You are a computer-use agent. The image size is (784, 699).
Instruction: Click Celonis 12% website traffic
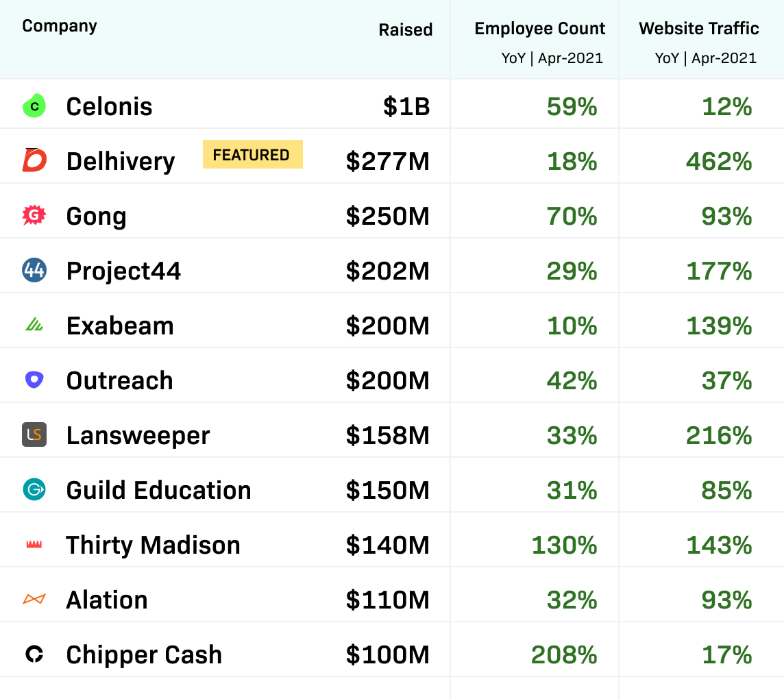pos(727,106)
